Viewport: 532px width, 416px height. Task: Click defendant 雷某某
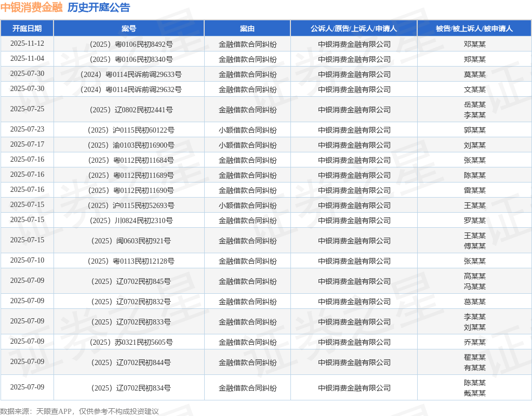tap(475, 190)
